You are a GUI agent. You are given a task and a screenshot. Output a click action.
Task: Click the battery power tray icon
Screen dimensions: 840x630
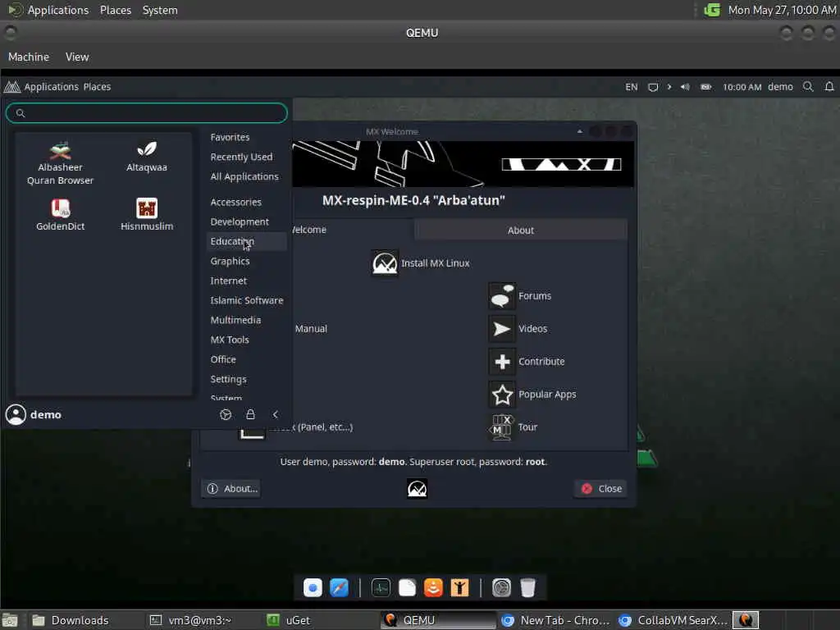[706, 87]
